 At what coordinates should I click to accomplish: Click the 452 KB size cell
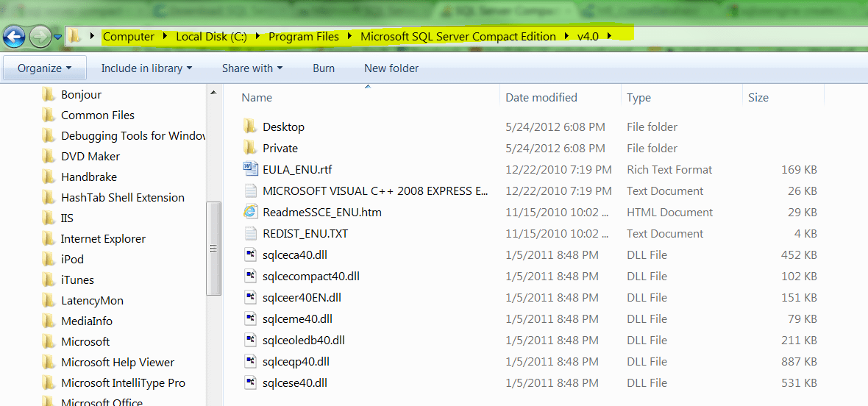pos(799,254)
